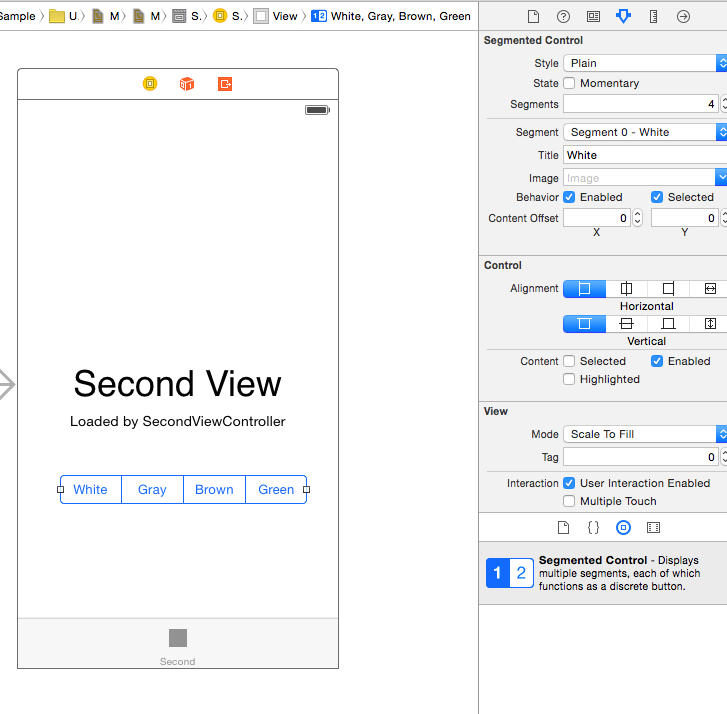Show the Media library
The image size is (727, 714).
(x=653, y=528)
